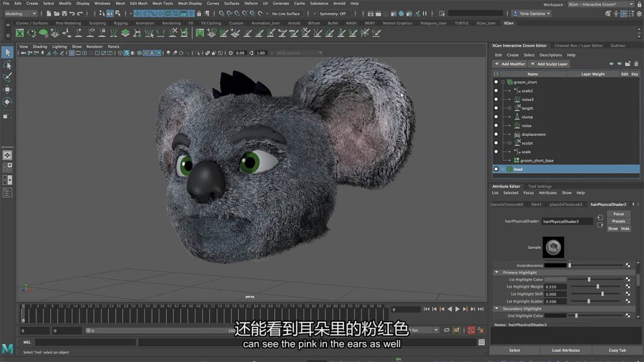Open the Deform menu

251,3
